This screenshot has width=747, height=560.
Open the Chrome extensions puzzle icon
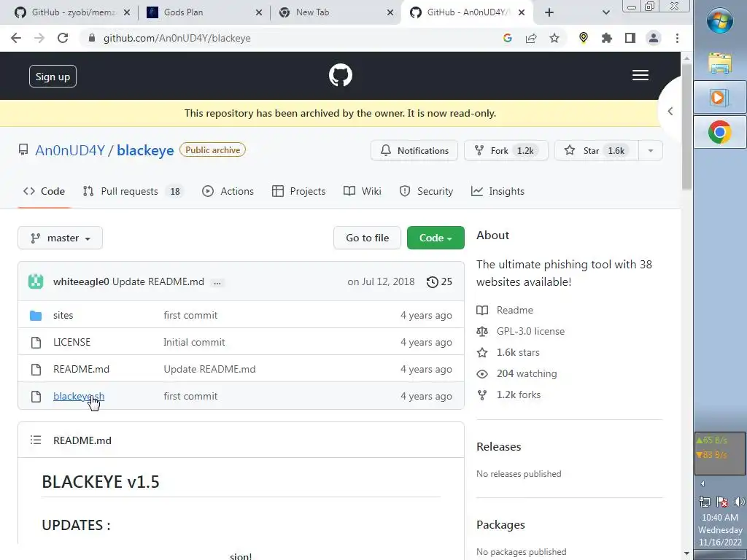point(606,38)
